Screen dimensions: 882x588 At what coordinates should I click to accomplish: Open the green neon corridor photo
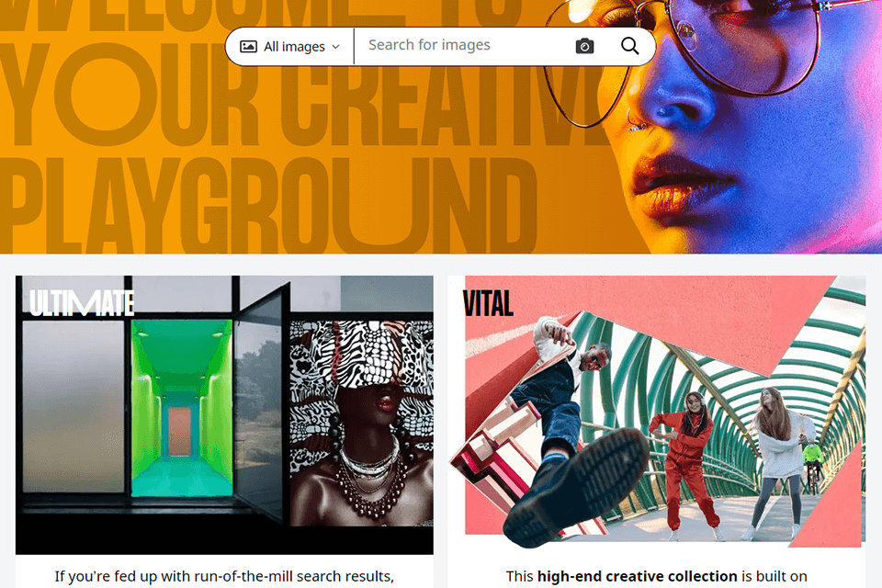click(x=181, y=408)
